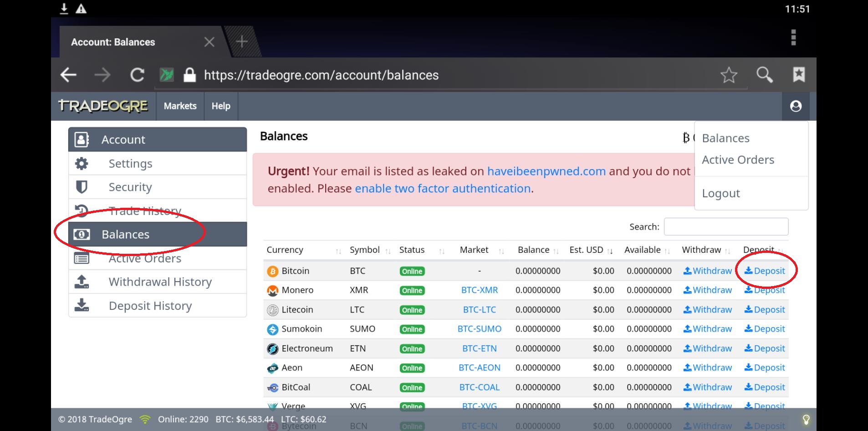Screen dimensions: 868x431
Task: Open the browser search magnifier icon
Action: pyautogui.click(x=764, y=75)
